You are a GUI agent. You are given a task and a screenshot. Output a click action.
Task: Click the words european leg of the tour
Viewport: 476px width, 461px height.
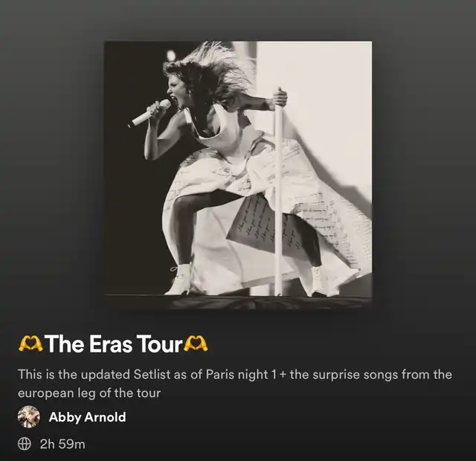(89, 393)
